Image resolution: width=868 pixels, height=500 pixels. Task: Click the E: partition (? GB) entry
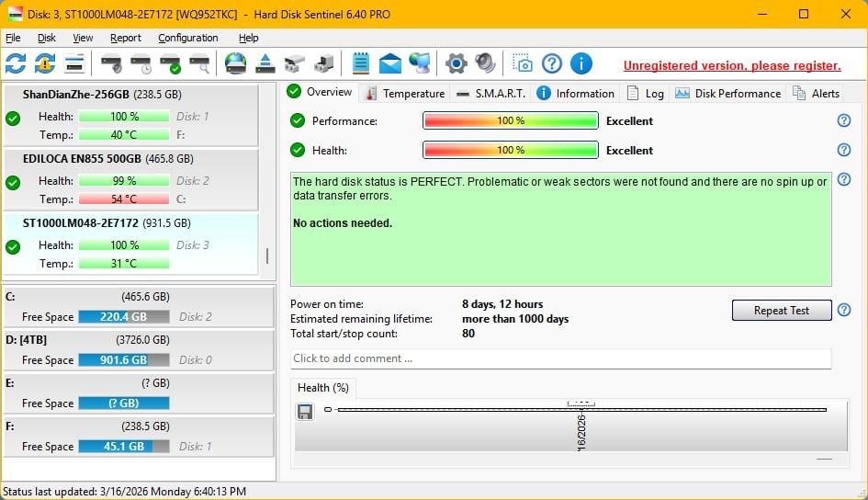[139, 393]
